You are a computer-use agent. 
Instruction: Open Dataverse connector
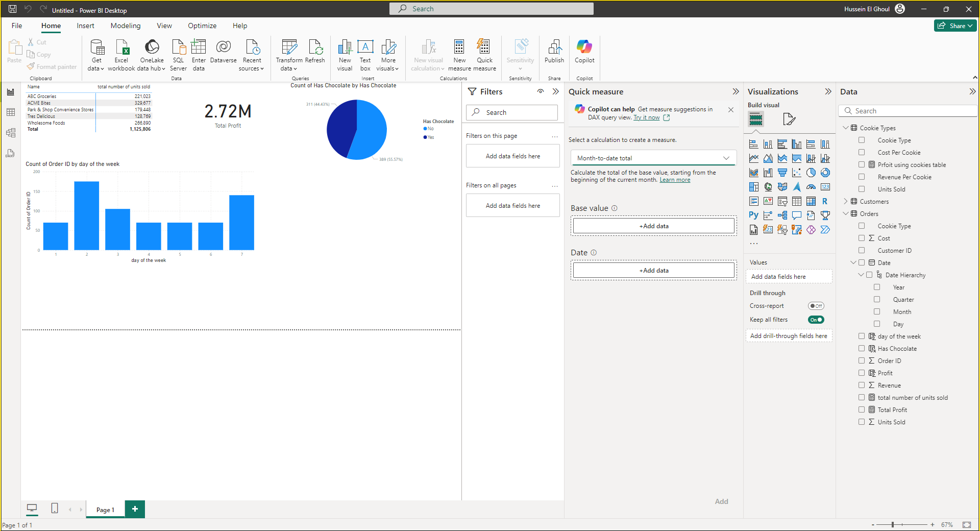click(223, 51)
